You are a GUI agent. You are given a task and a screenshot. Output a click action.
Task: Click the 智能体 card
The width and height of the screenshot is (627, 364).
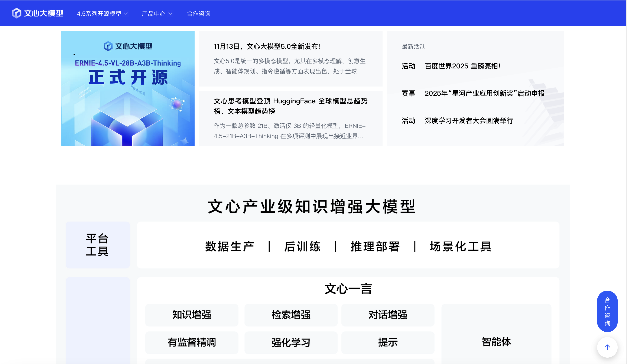[x=496, y=342]
